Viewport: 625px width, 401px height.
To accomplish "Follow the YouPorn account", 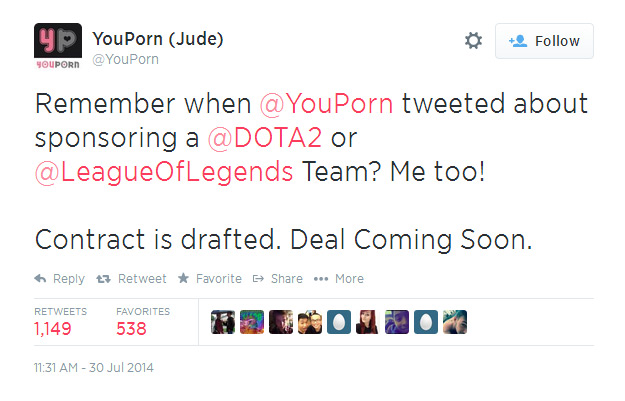I will [544, 41].
